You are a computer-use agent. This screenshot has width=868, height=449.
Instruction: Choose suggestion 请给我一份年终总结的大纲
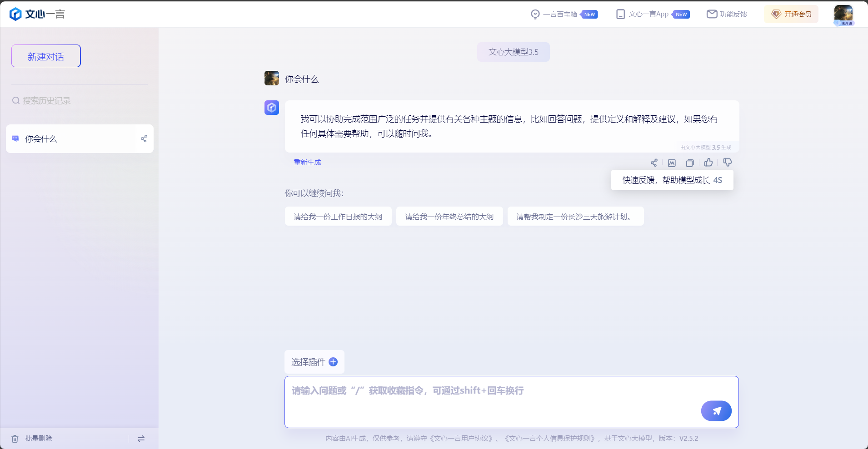[x=449, y=216]
